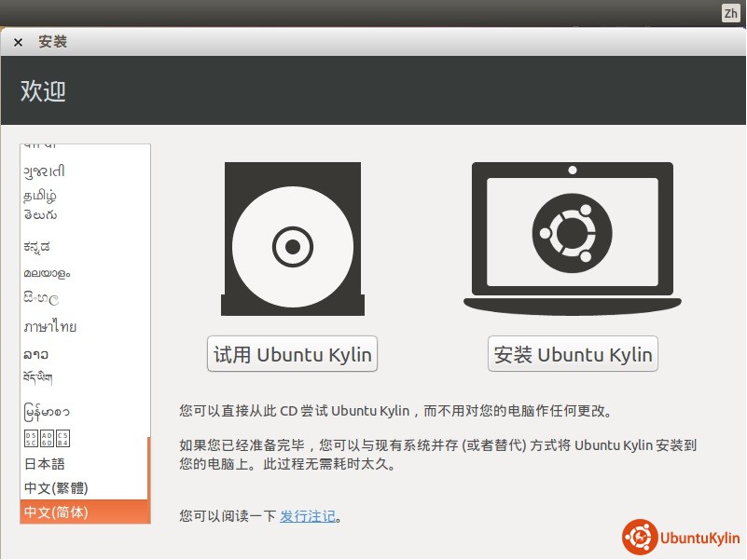The image size is (747, 560).
Task: Open the 发行注记 release notes link
Action: [307, 516]
